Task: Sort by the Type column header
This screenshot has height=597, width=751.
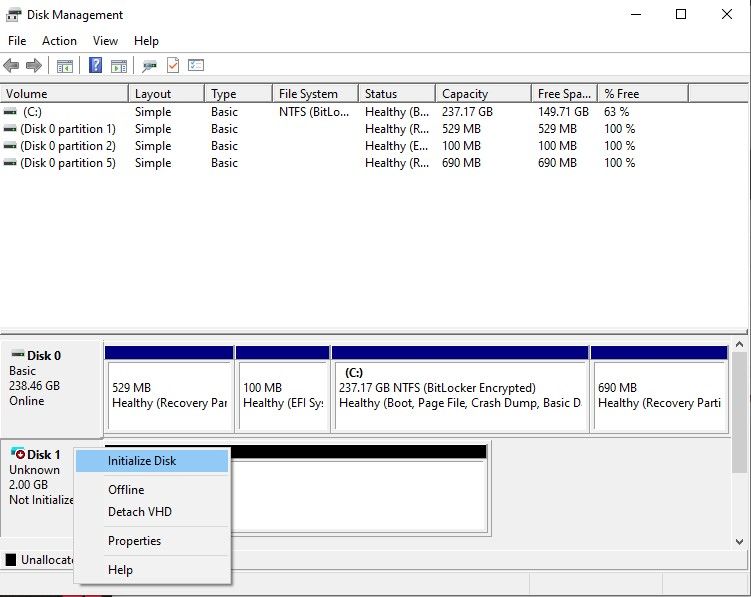Action: click(x=239, y=93)
